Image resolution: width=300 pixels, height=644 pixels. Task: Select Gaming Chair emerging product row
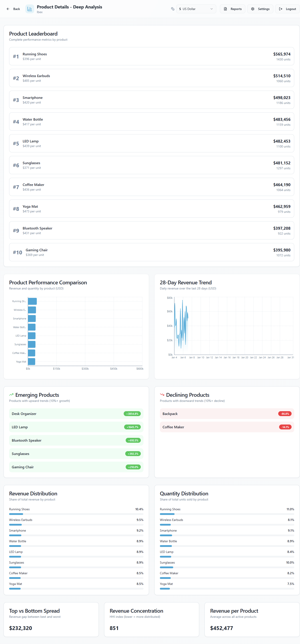tap(76, 467)
